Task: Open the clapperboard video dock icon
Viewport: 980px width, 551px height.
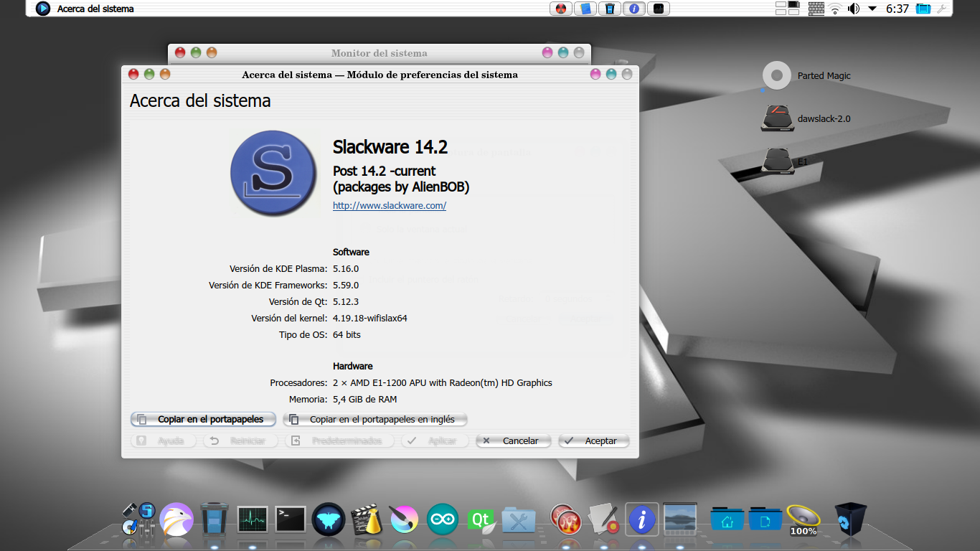Action: [367, 519]
